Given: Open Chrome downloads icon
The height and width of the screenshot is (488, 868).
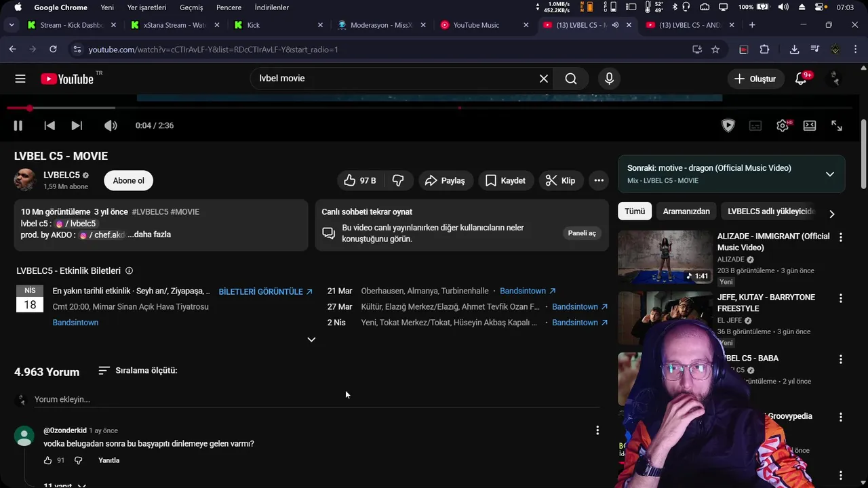Looking at the screenshot, I should coord(794,49).
